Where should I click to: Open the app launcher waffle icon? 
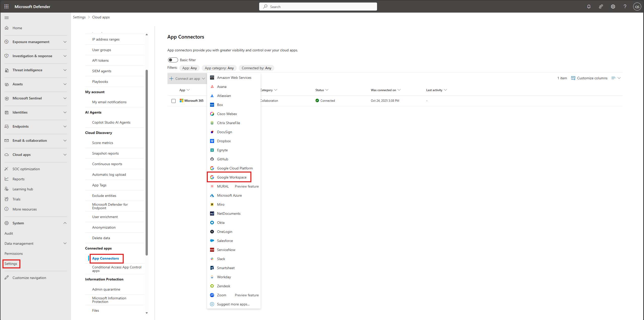[x=6, y=7]
